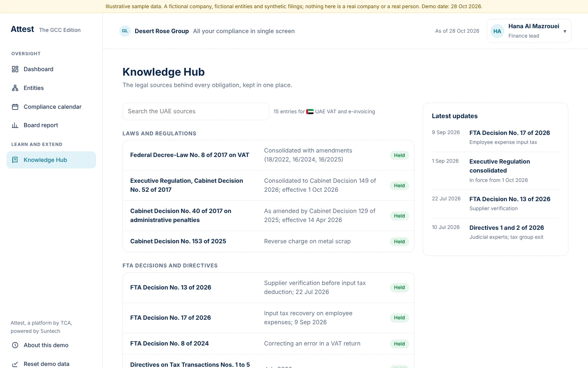Click Held badge for Cabinet Decision No. 40
This screenshot has width=588, height=368.
point(399,216)
